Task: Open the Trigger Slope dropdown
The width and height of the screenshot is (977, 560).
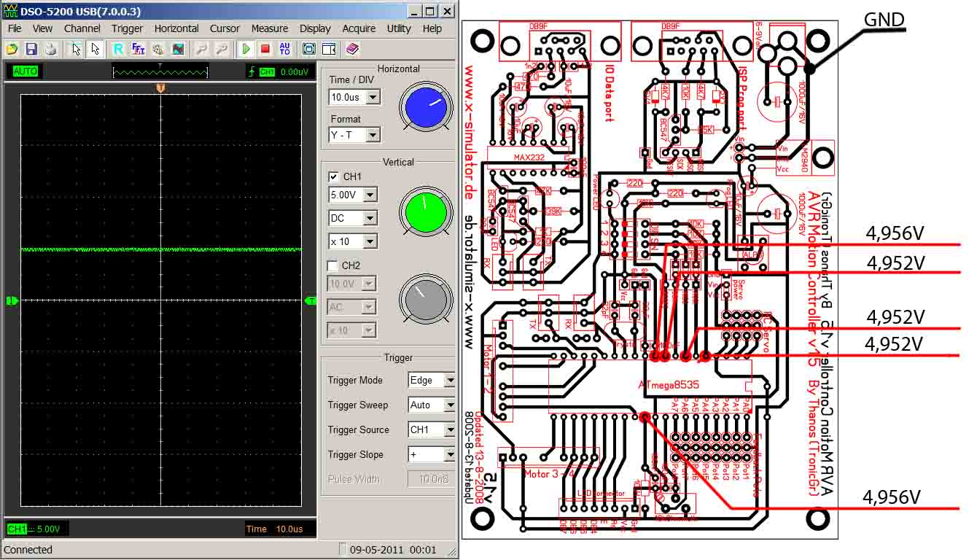Action: coord(449,454)
